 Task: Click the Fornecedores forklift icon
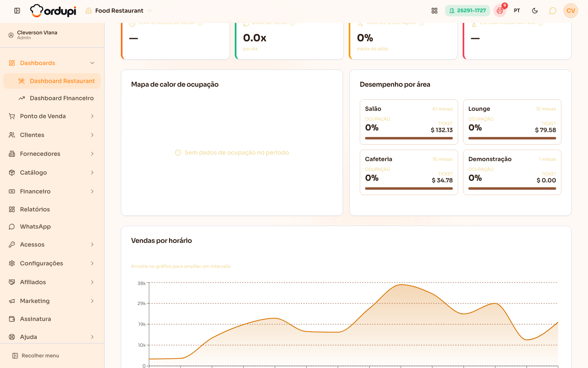(12, 154)
